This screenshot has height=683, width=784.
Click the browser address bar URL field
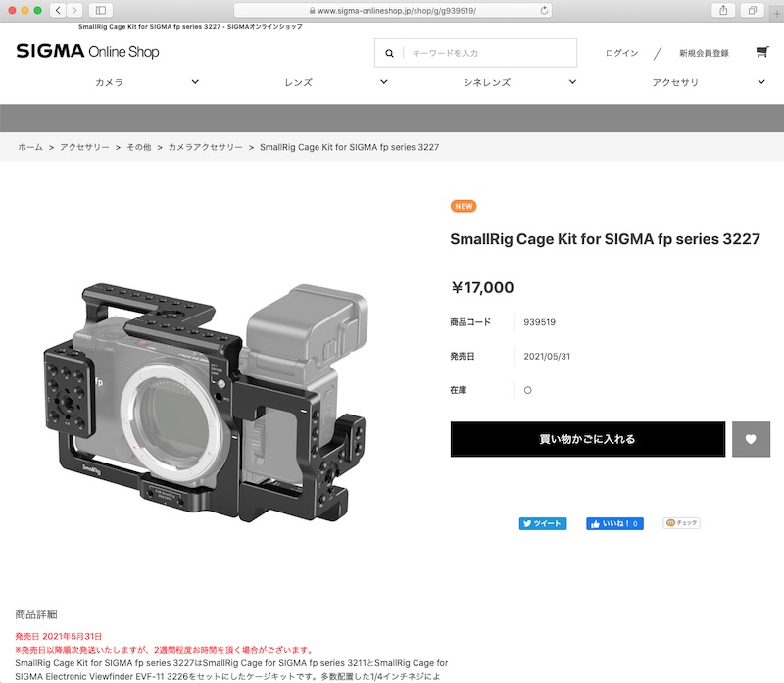(x=392, y=9)
